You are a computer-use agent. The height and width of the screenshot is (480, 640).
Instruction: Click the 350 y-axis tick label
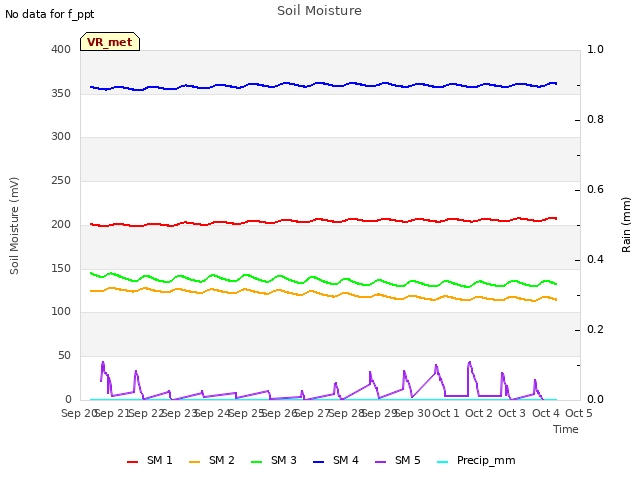point(61,93)
